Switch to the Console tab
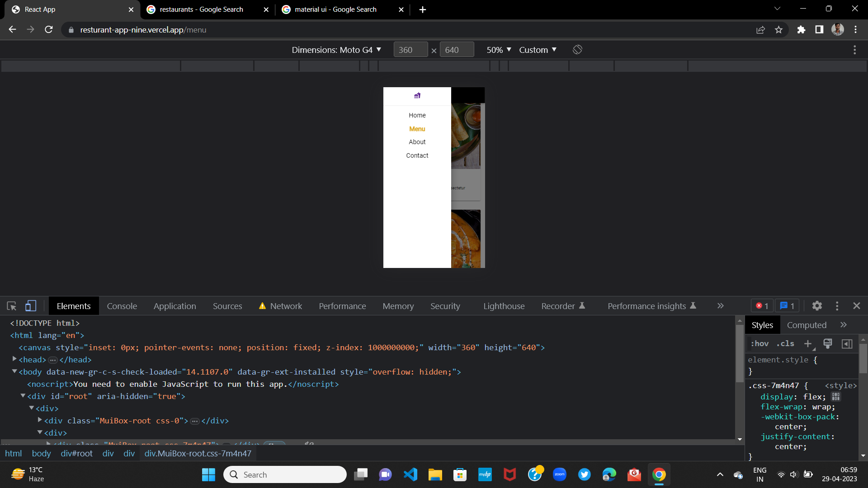868x488 pixels. (122, 306)
